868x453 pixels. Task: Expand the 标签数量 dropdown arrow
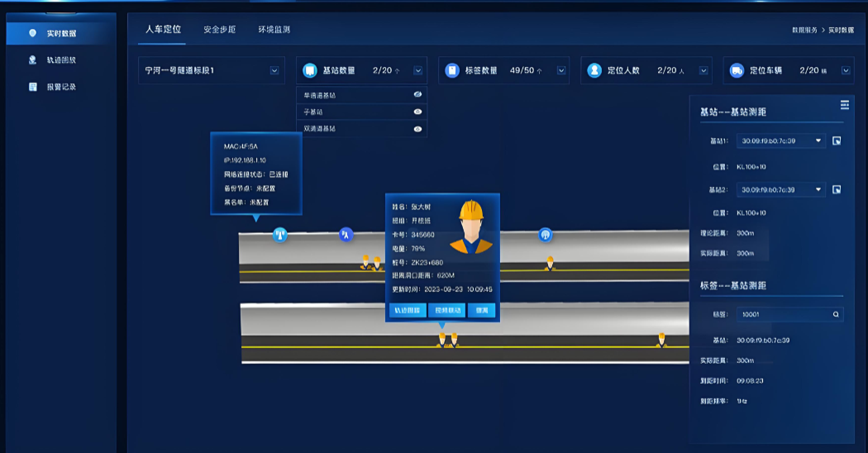pos(561,71)
